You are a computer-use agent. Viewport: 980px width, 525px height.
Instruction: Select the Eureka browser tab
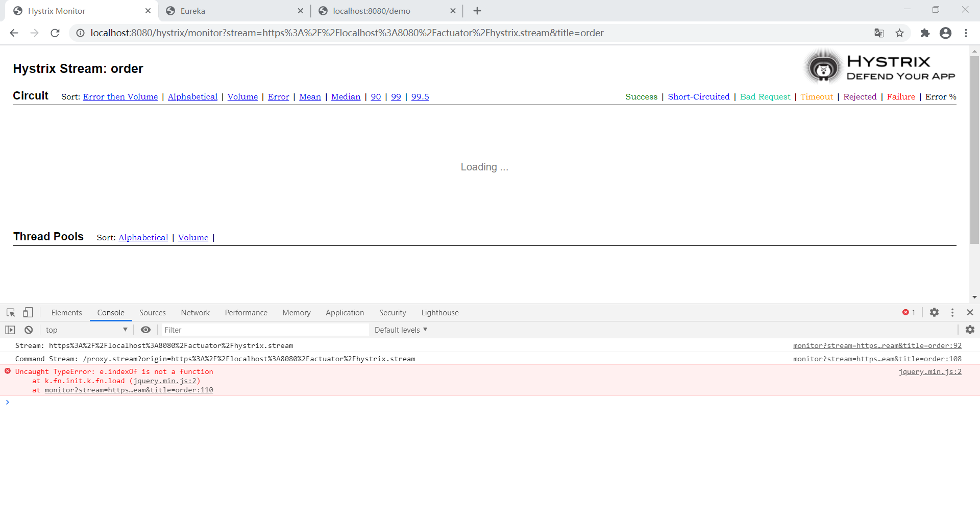(x=230, y=11)
